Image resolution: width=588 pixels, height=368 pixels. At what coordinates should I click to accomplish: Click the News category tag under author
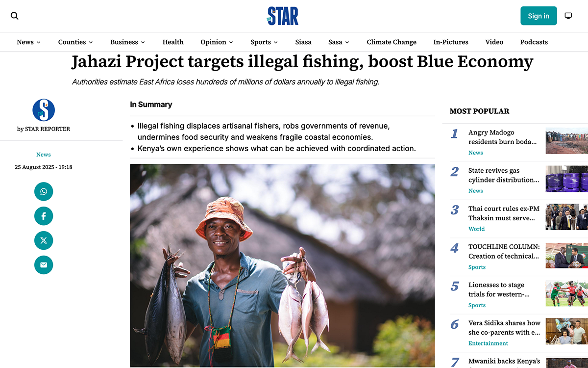click(x=44, y=155)
